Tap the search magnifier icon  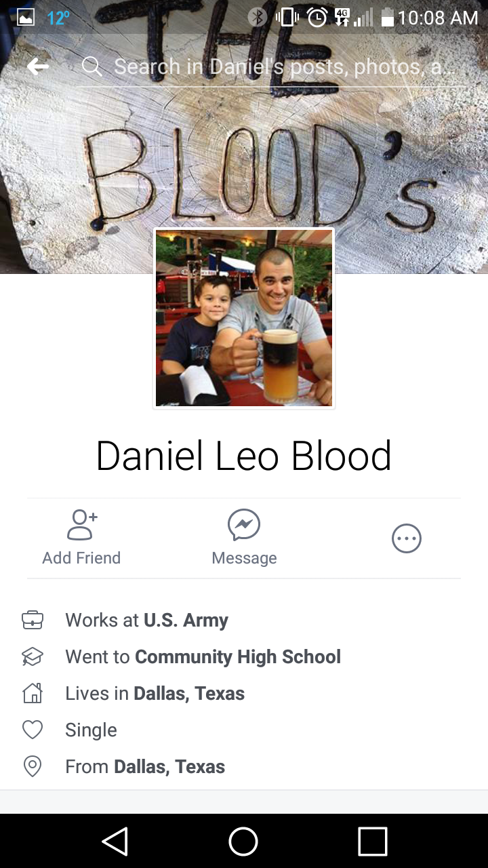pos(91,66)
